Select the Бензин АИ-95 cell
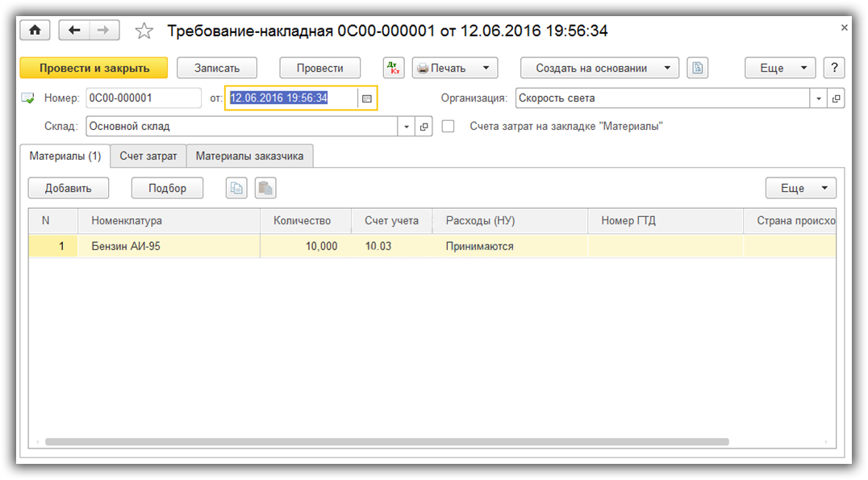 pyautogui.click(x=169, y=246)
